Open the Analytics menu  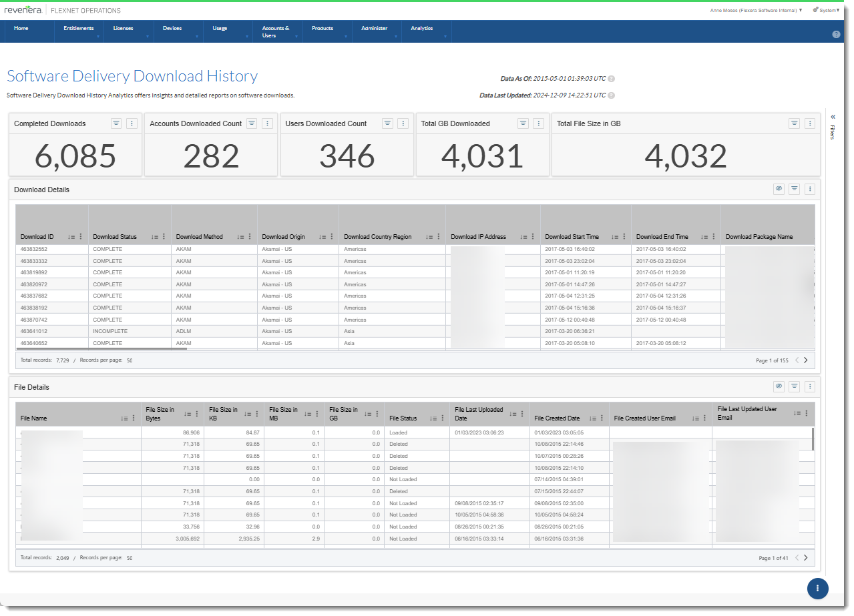422,29
